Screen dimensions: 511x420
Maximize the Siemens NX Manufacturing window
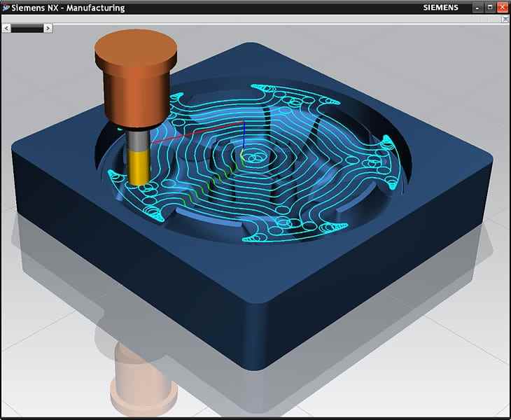click(x=490, y=8)
